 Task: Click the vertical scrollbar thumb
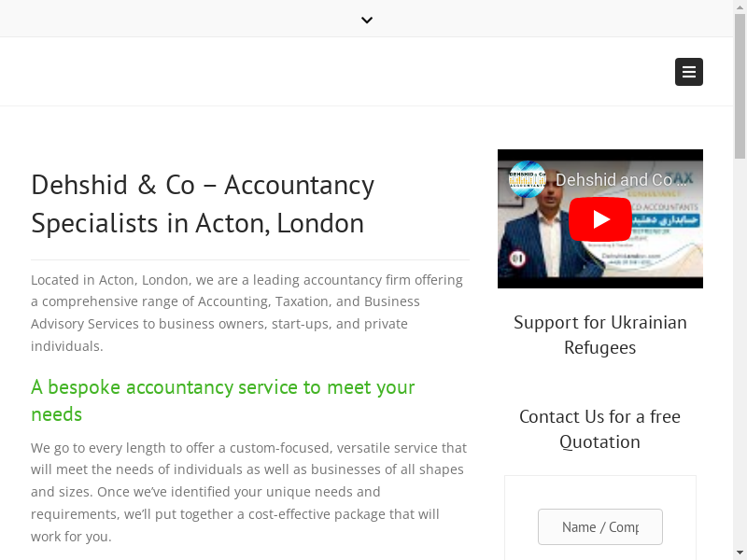pos(740,87)
